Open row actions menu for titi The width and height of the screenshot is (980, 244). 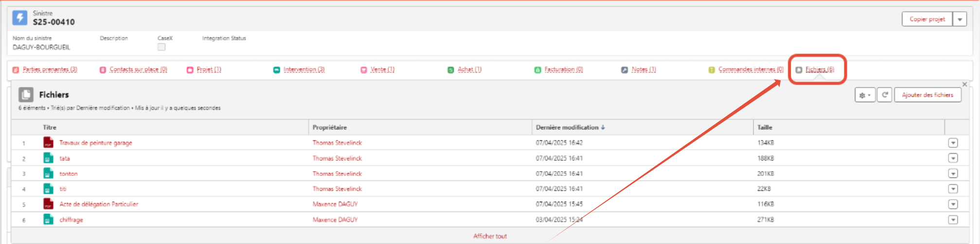pos(953,189)
